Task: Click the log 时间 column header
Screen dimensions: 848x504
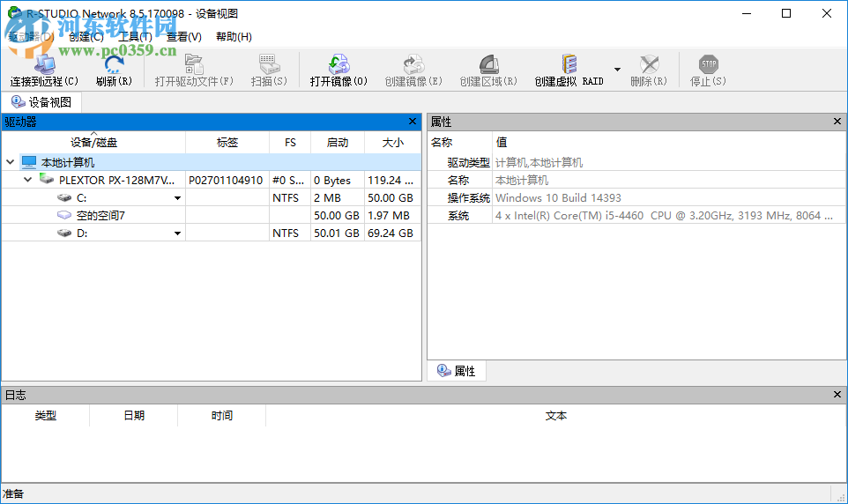Action: click(x=222, y=415)
